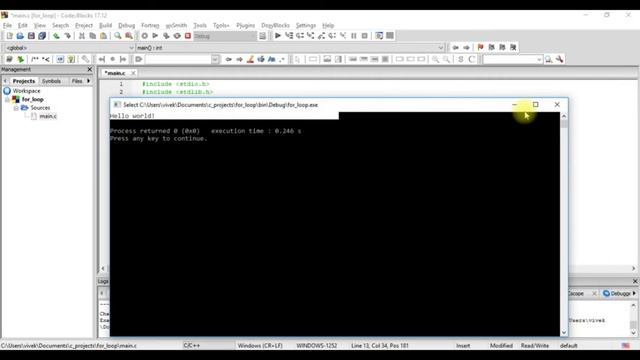Collapse the Sources folder in project tree
The image size is (640, 360).
(16, 108)
